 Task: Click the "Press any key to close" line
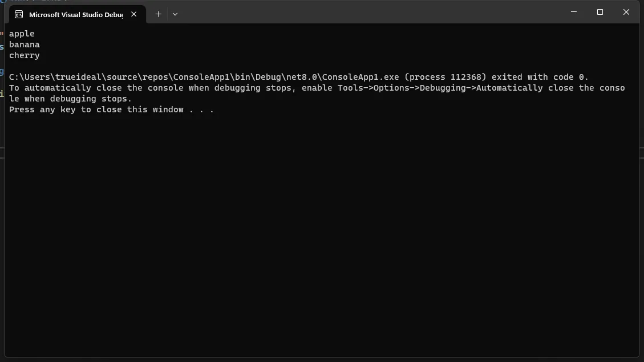point(111,109)
